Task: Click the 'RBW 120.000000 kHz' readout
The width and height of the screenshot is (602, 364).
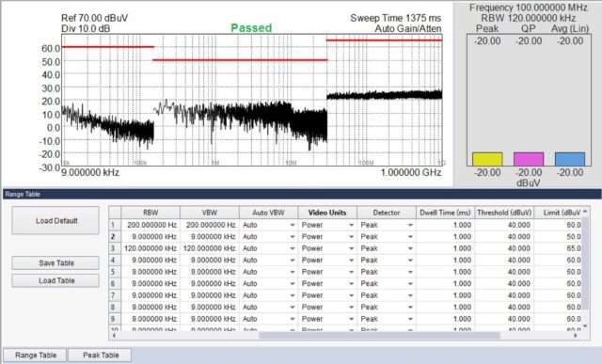Action: tap(529, 18)
